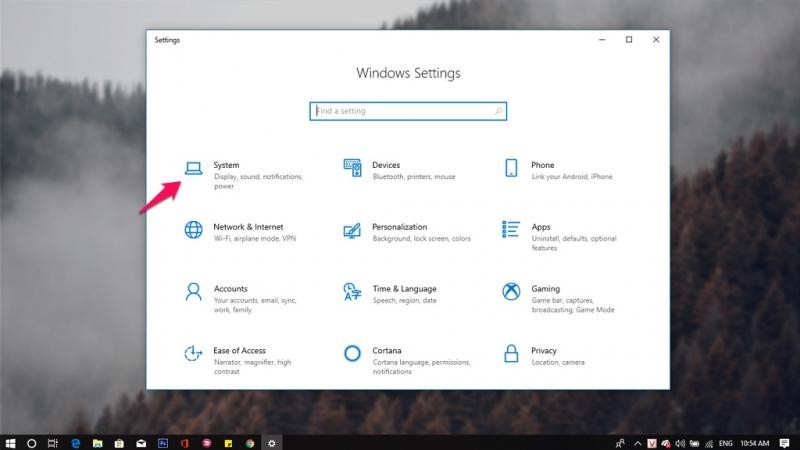Expand the system tray hidden icons arrow
The height and width of the screenshot is (450, 800).
pyautogui.click(x=637, y=442)
